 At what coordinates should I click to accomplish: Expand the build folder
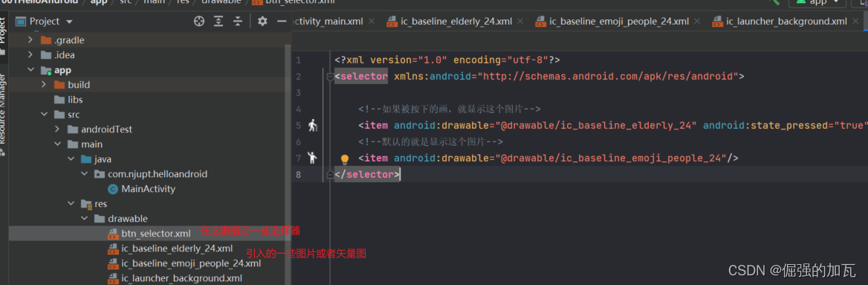point(44,85)
